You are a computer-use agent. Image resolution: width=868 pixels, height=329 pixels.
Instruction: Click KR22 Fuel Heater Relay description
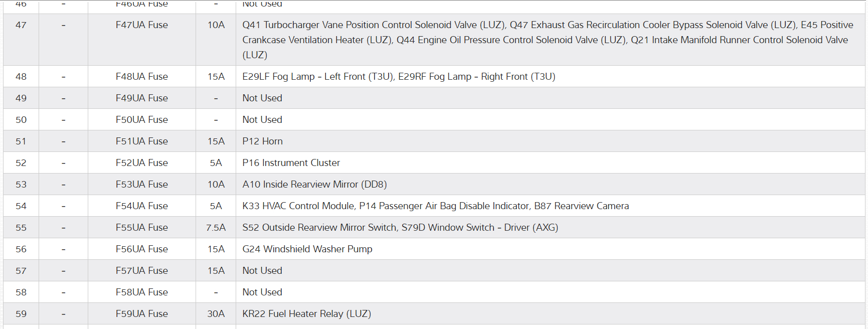pyautogui.click(x=306, y=314)
